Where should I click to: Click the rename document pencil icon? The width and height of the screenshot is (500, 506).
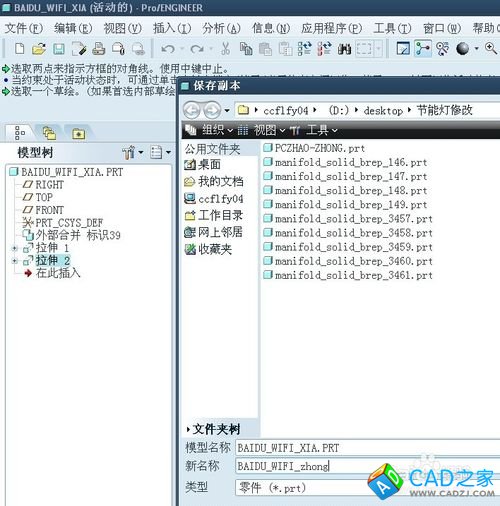tap(79, 49)
